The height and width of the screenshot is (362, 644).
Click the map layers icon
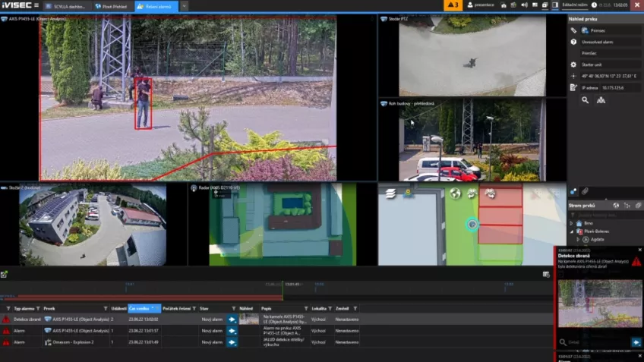click(390, 193)
